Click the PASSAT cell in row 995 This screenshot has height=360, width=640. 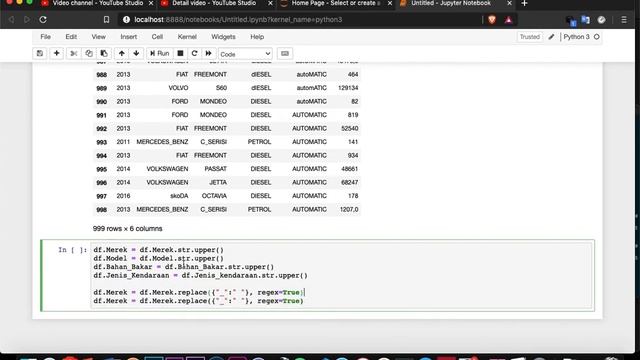pyautogui.click(x=216, y=169)
